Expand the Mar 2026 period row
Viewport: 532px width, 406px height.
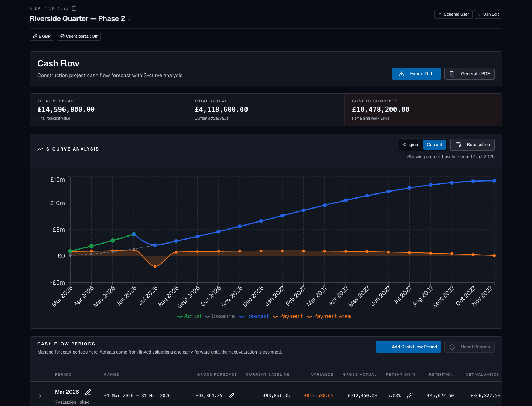[40, 396]
